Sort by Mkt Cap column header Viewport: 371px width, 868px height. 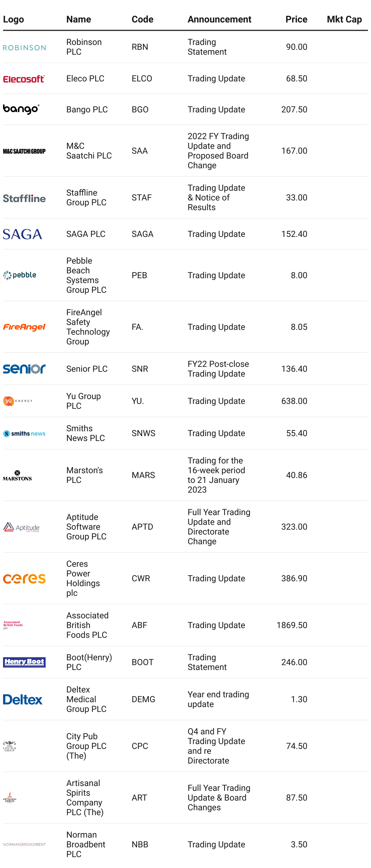[344, 19]
